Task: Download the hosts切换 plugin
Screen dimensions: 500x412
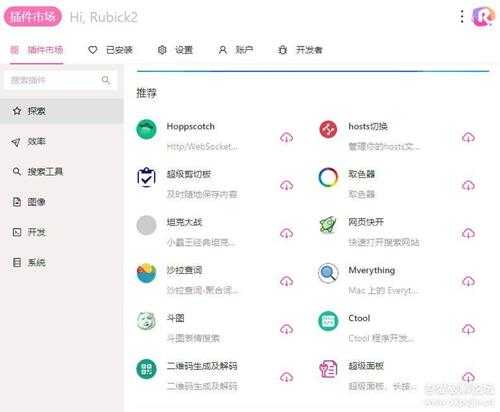Action: click(x=468, y=137)
